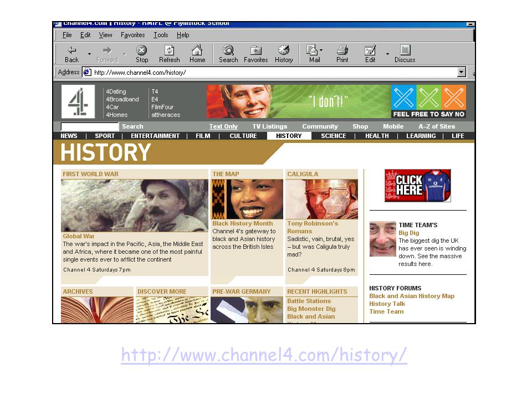Viewport: 532px width, 399px height.
Task: Expand the Forward button history arrow
Action: (x=125, y=54)
